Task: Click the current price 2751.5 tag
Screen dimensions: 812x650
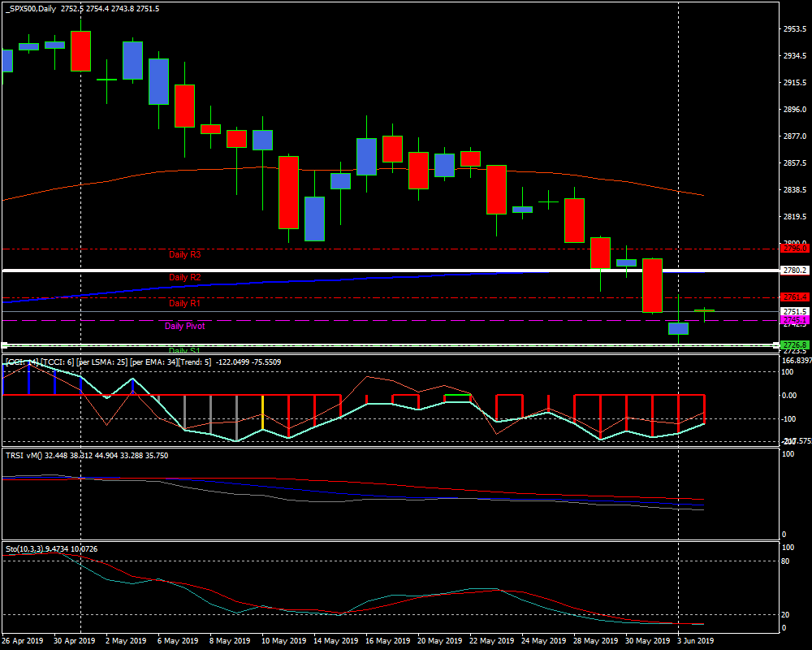Action: pos(796,311)
